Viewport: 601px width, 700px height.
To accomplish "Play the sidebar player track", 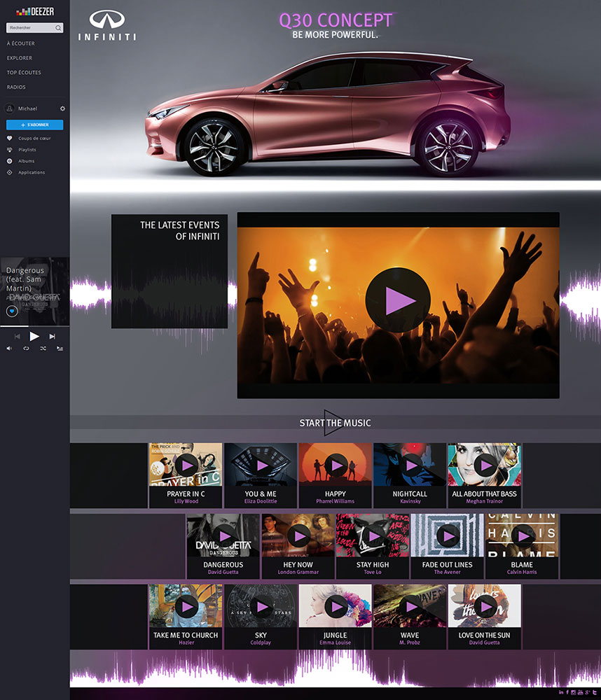I will 34,336.
